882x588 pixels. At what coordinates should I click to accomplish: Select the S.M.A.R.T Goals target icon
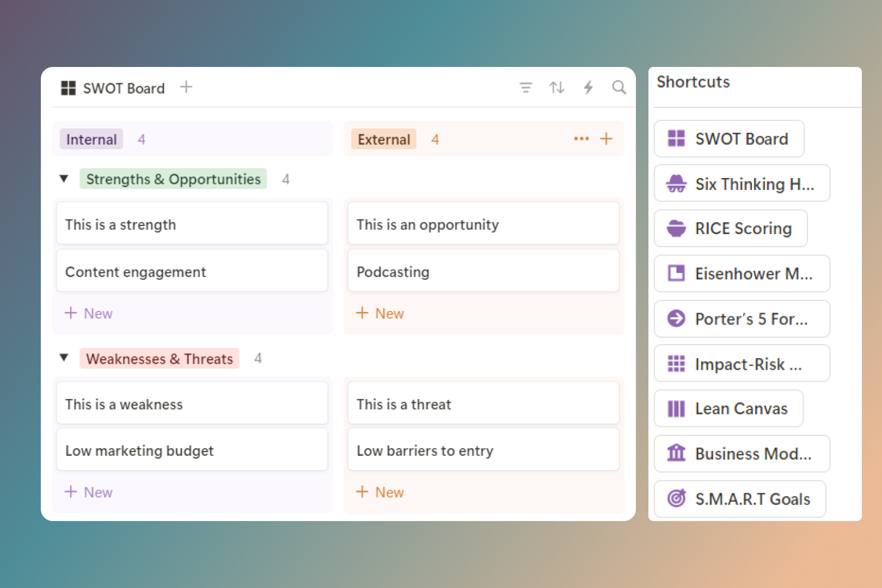(x=676, y=499)
